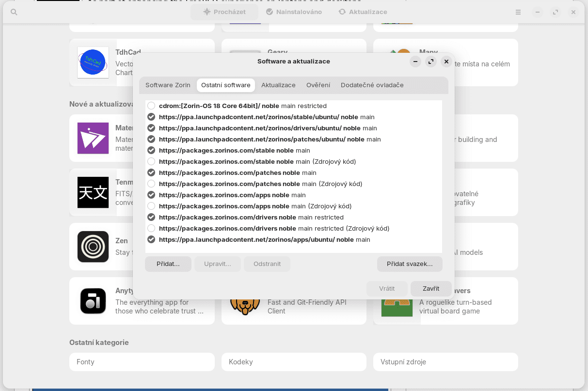Viewport: 588px width, 391px height.
Task: Disable the packages.zorinos.com/stable noble main source
Action: (x=151, y=150)
